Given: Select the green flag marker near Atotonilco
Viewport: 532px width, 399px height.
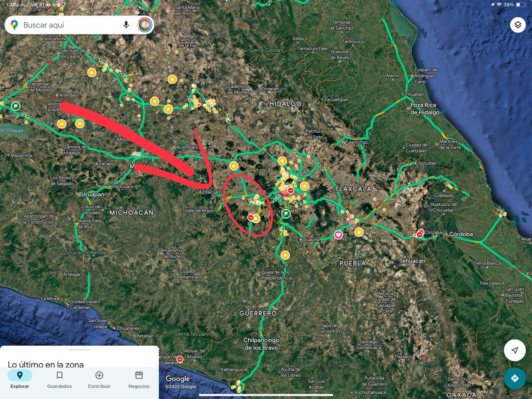Looking at the screenshot, I should pos(16,106).
